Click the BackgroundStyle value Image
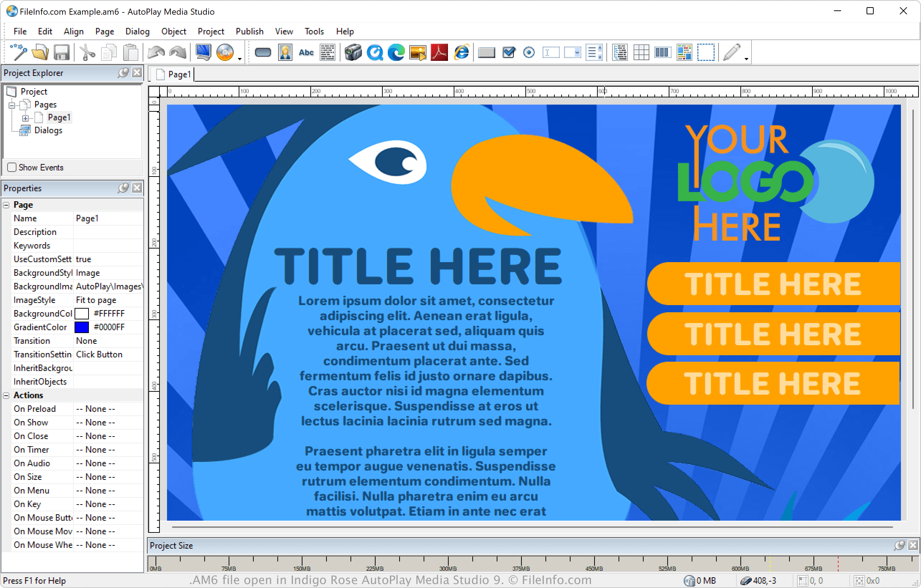Viewport: 921px width, 588px height. click(108, 273)
